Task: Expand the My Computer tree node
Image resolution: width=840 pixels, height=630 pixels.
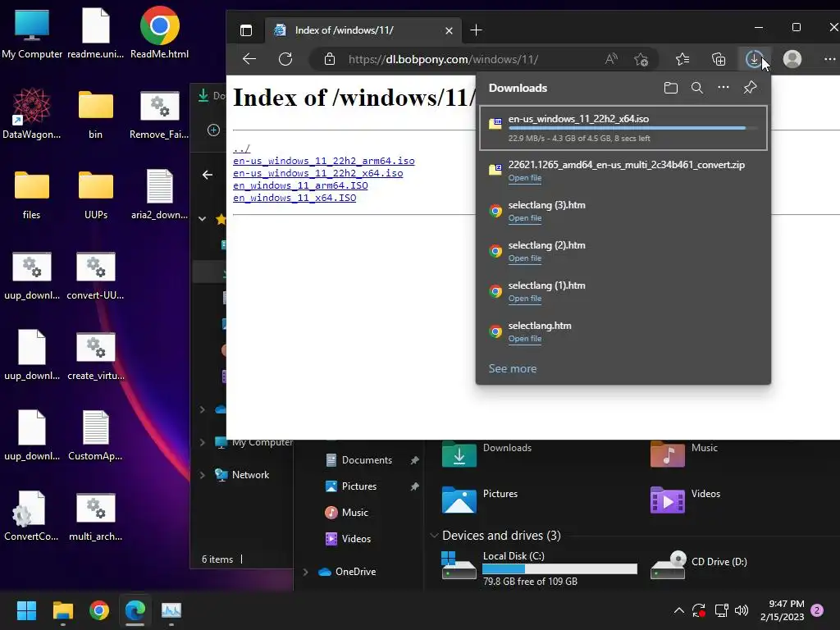Action: point(203,442)
